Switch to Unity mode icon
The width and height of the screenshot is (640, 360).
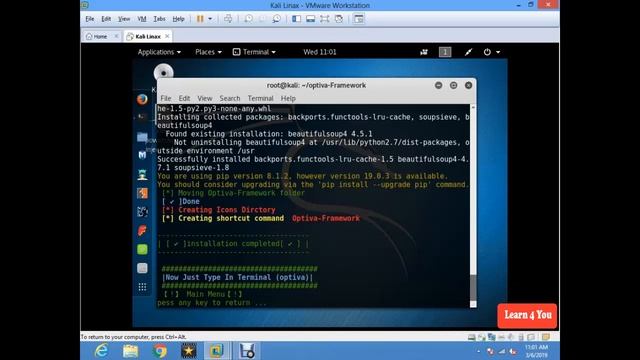tap(339, 19)
